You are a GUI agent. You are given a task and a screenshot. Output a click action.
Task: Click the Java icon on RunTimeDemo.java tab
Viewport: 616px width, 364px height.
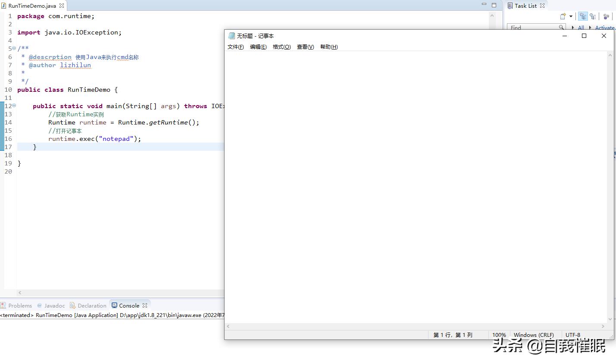pyautogui.click(x=3, y=6)
